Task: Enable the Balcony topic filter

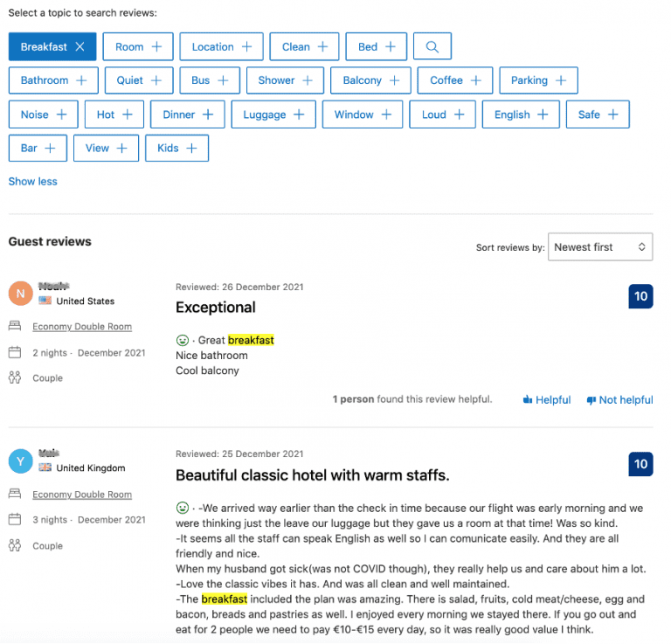Action: click(370, 80)
